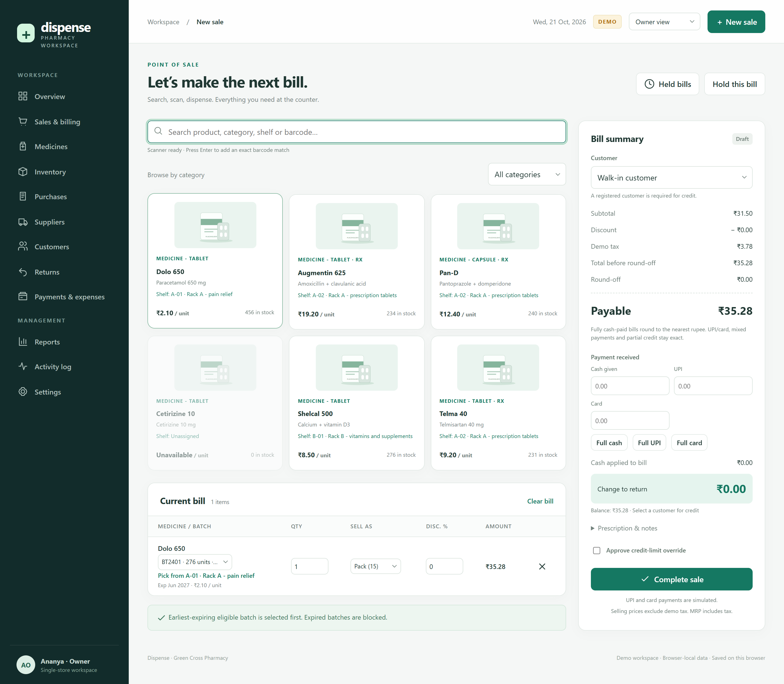Open the BT2401 batch dropdown
Screen dimensions: 784x684
coord(195,562)
